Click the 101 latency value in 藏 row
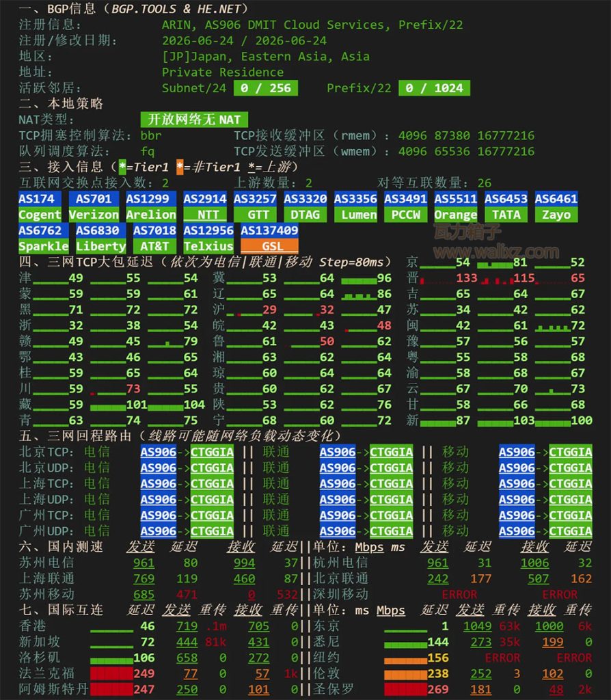The width and height of the screenshot is (611, 700). click(x=137, y=405)
